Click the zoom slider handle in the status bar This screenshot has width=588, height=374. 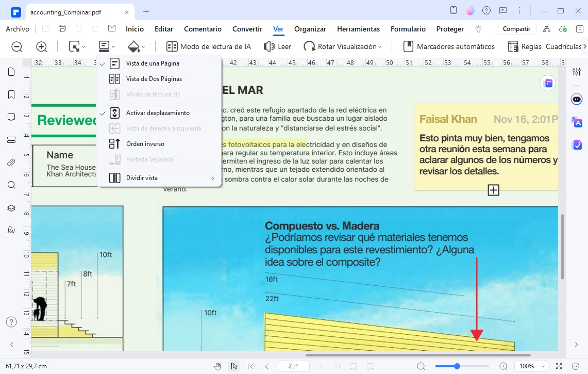pos(457,366)
